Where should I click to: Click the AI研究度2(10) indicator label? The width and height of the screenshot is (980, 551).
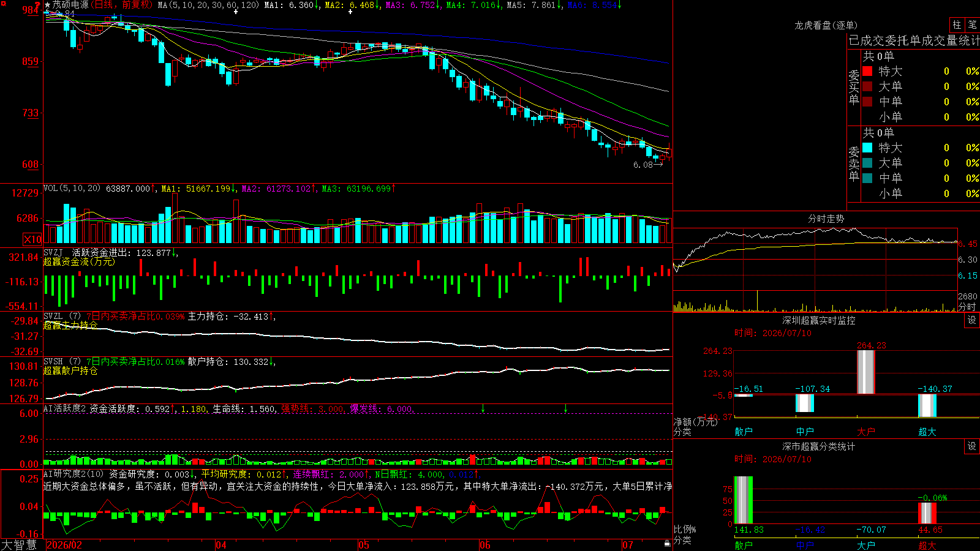click(x=73, y=474)
